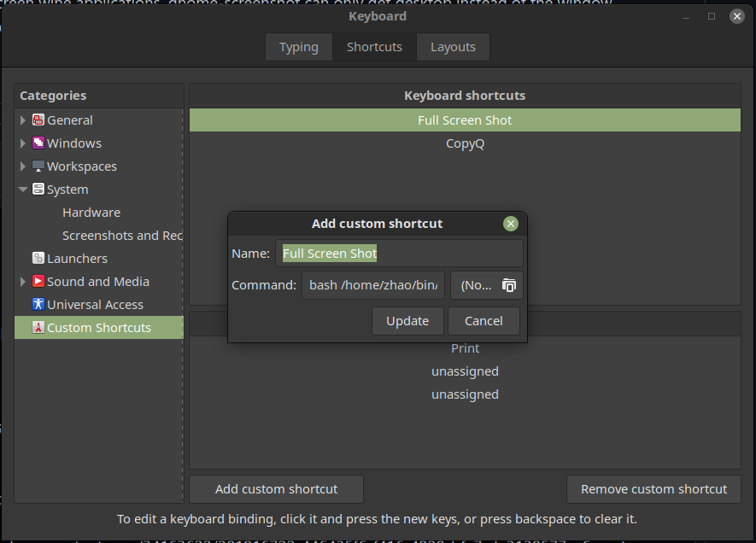Click the Windows category icon
756x543 pixels.
tap(38, 143)
